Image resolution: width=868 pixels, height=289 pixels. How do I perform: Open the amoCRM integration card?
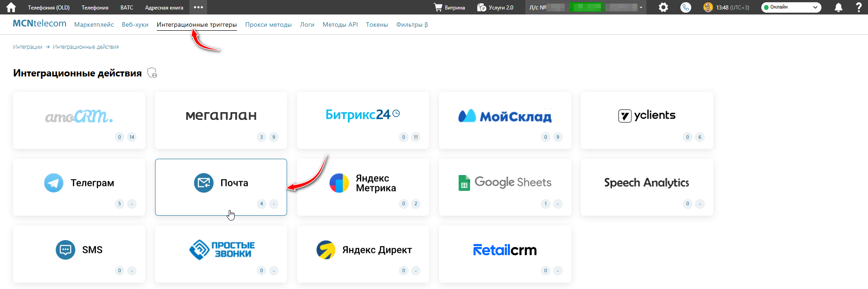(x=79, y=120)
